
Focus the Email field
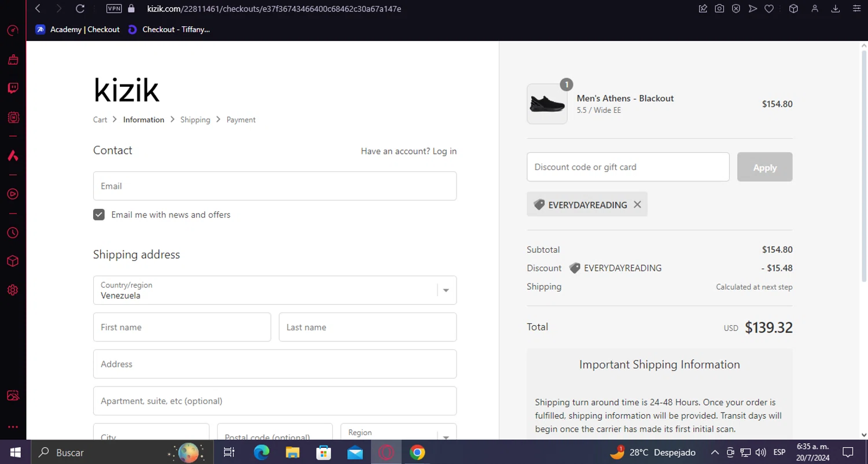(x=275, y=186)
